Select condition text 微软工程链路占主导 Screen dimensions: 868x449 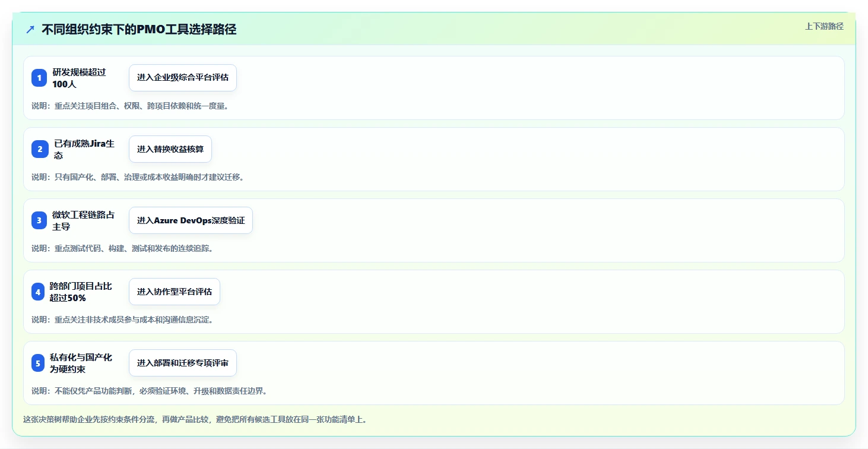tap(83, 220)
